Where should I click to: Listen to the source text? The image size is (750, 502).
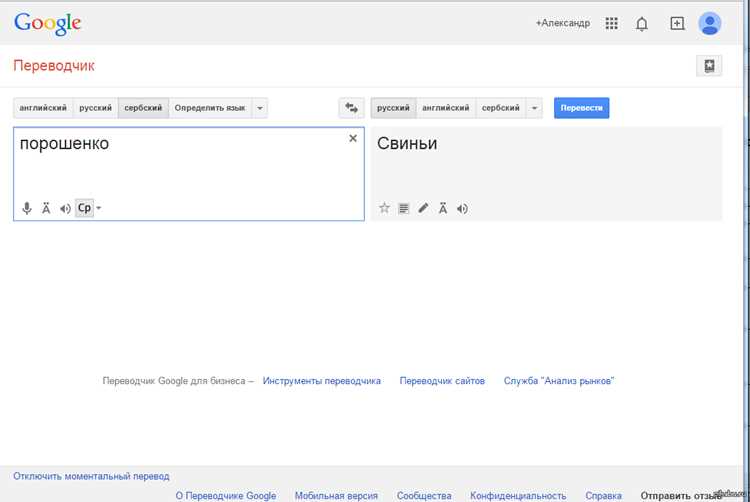pos(65,208)
